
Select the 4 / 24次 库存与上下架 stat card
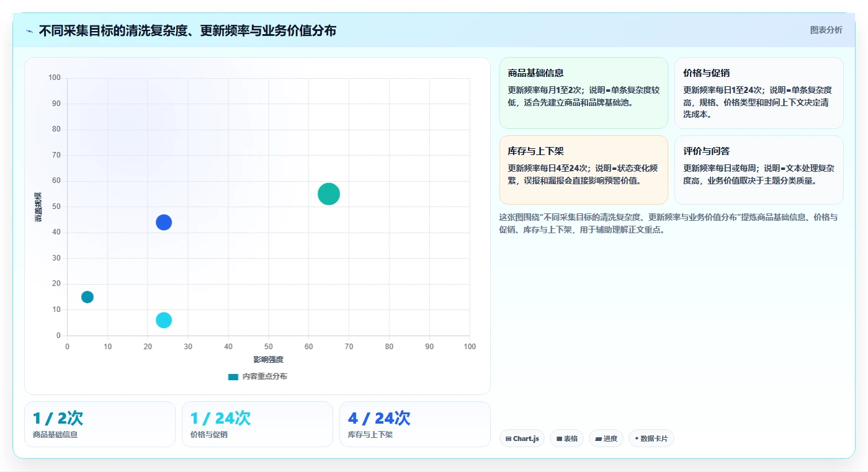point(415,424)
